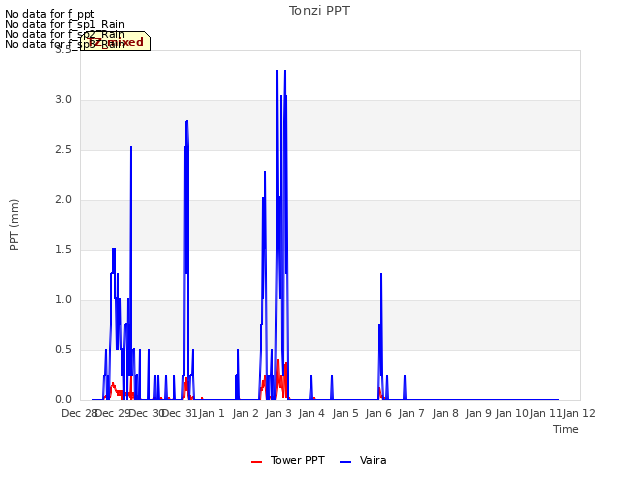Screen dimensions: 640x480
Task: Click the Jan 7 x-axis tick label
Action: (x=411, y=413)
